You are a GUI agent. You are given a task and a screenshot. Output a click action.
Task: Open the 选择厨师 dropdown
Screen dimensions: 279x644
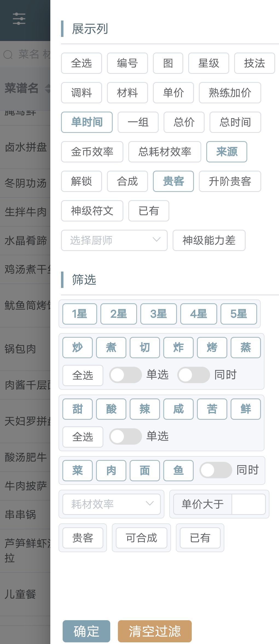[x=114, y=240]
